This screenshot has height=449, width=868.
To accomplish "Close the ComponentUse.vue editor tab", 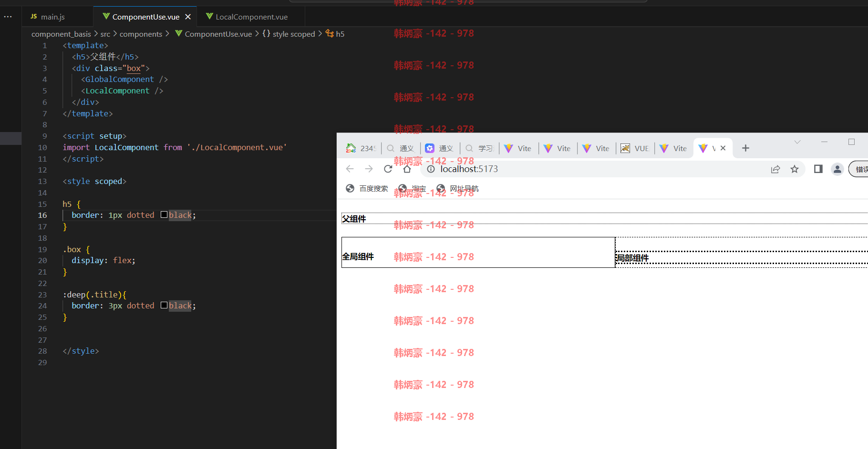I will [x=188, y=17].
